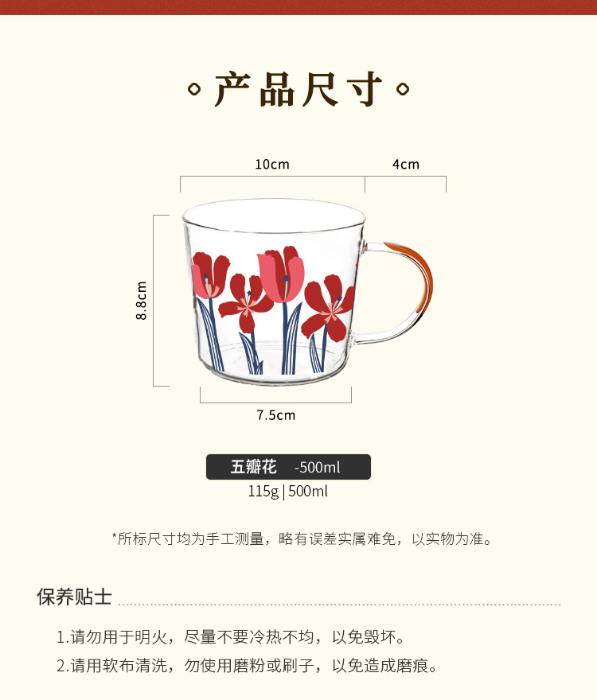Screen dimensions: 597x700
Task: Click the hand-measurement disclaimer note
Action: pos(302,539)
